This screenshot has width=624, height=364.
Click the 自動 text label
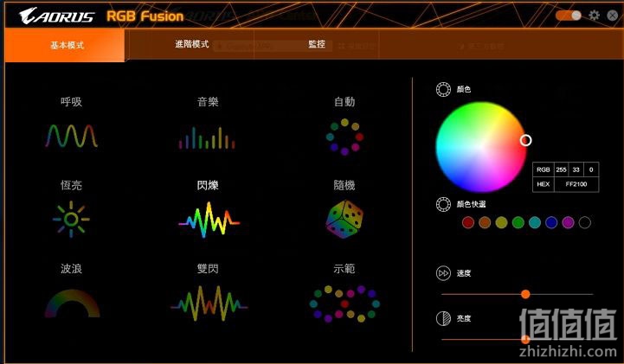coord(344,102)
